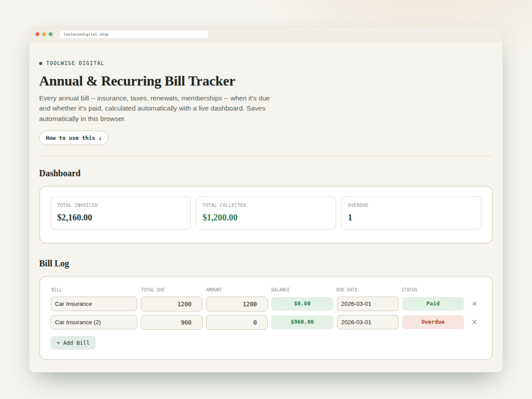Open the How to use this guide

(x=74, y=138)
